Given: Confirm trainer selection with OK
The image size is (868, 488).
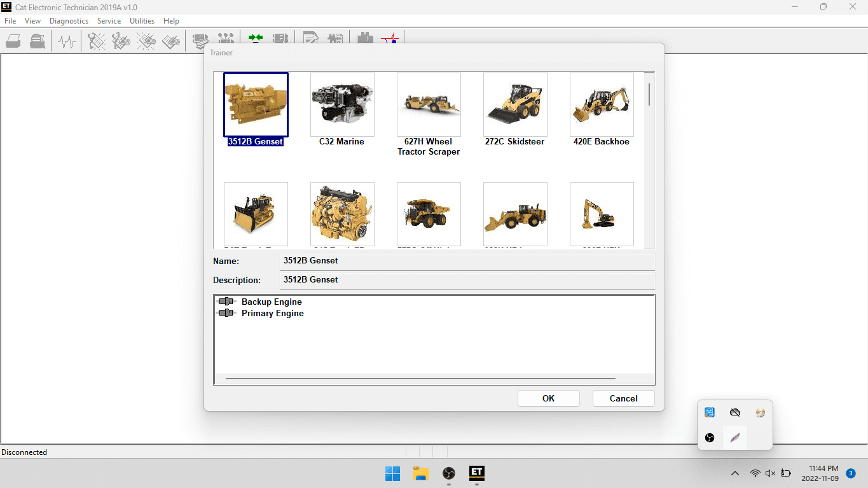Looking at the screenshot, I should [548, 398].
